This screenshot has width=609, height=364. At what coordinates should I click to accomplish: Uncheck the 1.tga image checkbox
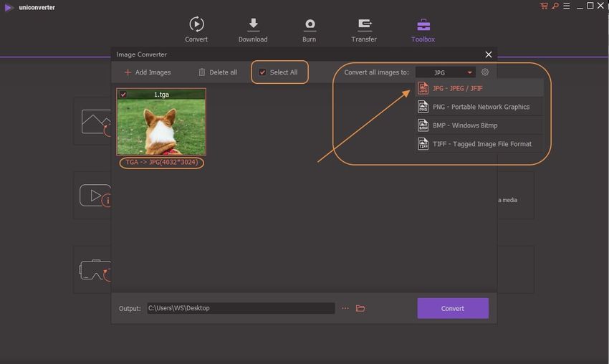[123, 94]
